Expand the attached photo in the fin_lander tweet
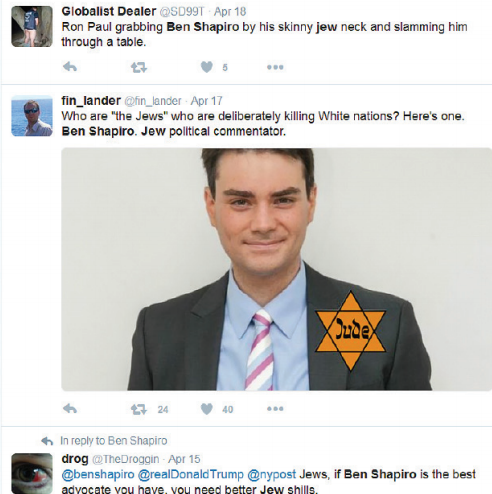492x494 pixels. coord(276,269)
